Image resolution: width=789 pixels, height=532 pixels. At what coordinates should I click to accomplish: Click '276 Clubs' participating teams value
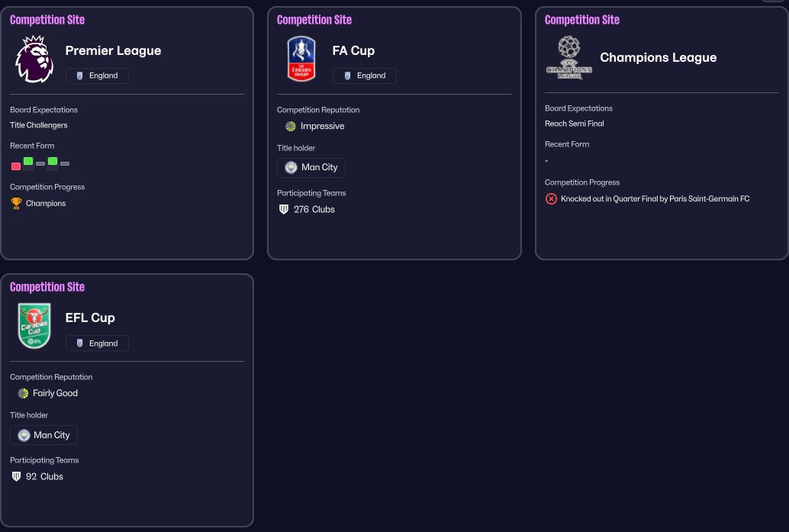(x=314, y=209)
